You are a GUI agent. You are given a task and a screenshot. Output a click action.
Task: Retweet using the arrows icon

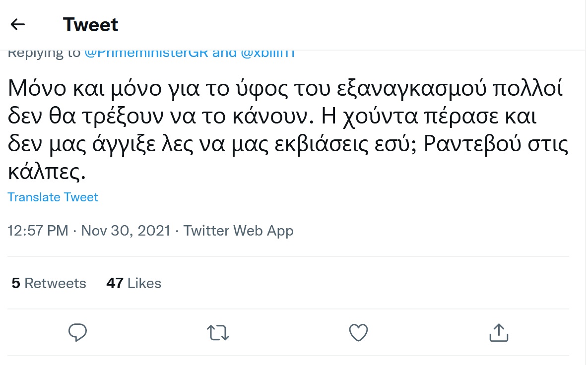(217, 332)
